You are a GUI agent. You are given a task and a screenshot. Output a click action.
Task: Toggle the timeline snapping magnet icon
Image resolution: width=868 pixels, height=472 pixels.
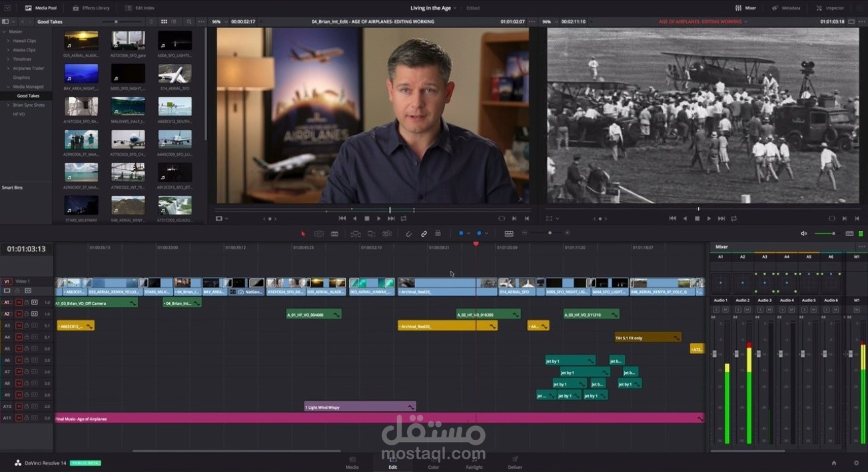(409, 234)
